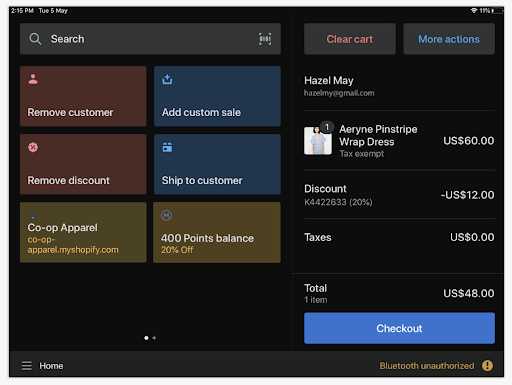Tap the Remove discount tile
The width and height of the screenshot is (512, 385).
(83, 164)
